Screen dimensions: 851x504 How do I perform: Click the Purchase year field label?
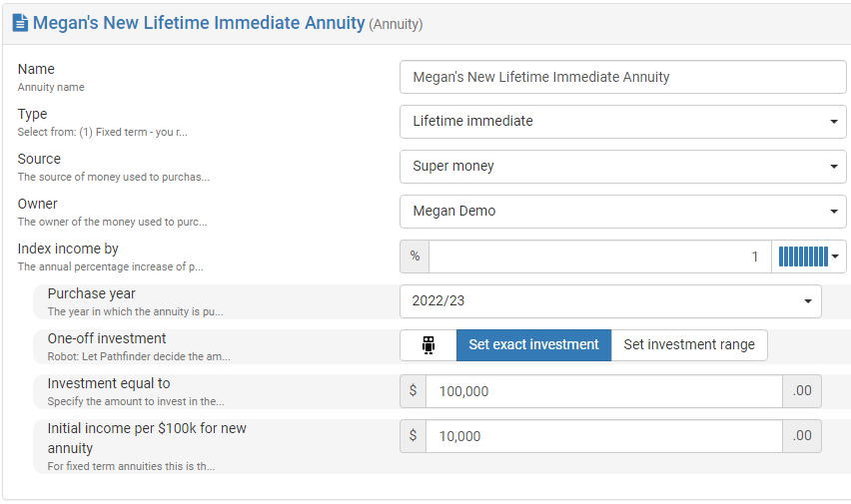(x=92, y=294)
